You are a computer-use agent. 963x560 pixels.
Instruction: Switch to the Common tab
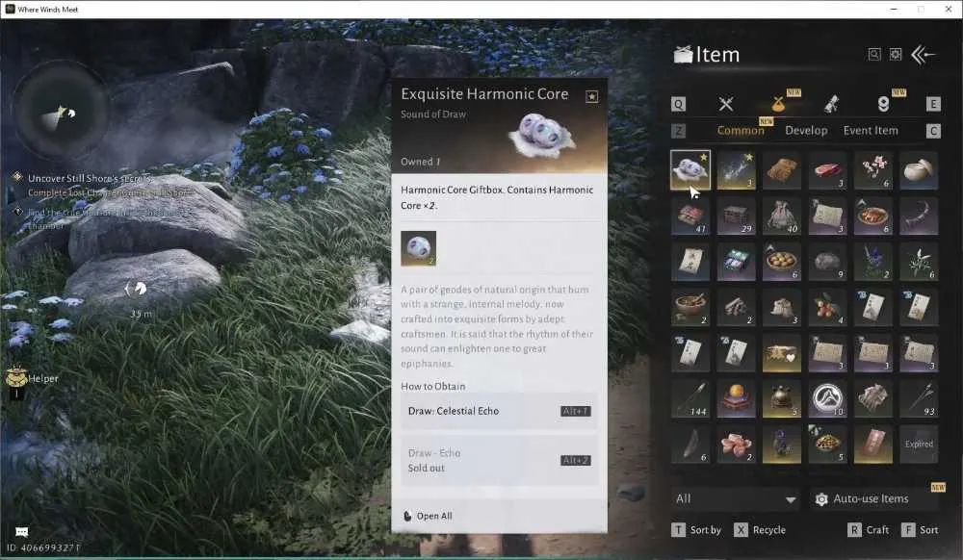point(741,130)
